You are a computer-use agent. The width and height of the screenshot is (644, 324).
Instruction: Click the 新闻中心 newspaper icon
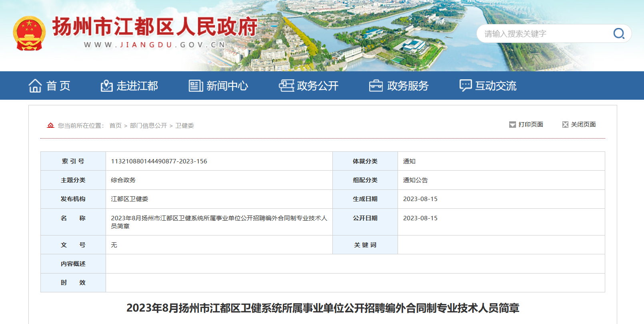196,86
